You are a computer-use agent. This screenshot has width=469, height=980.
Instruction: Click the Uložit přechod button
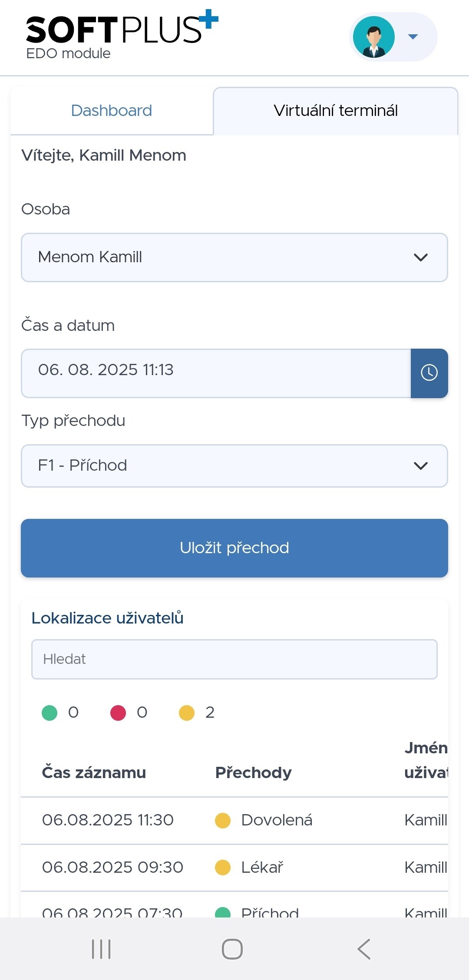point(234,548)
